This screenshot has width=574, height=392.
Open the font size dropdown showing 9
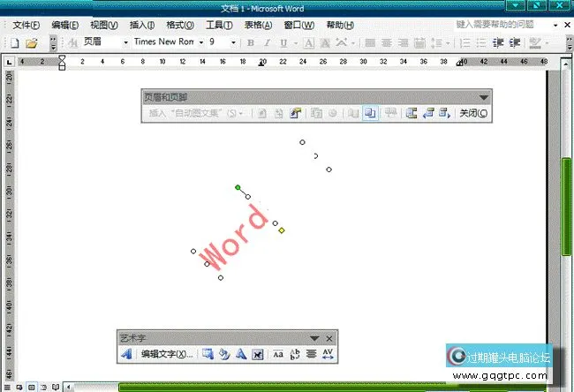point(233,43)
